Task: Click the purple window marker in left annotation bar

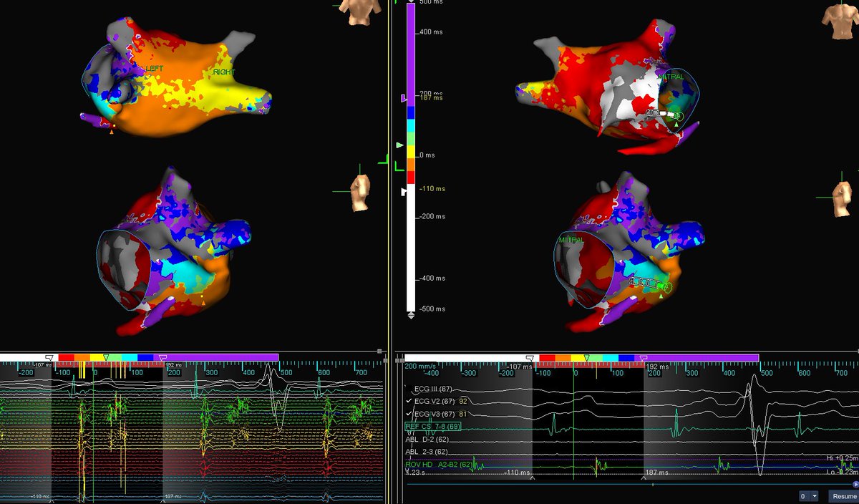Action: (x=162, y=357)
